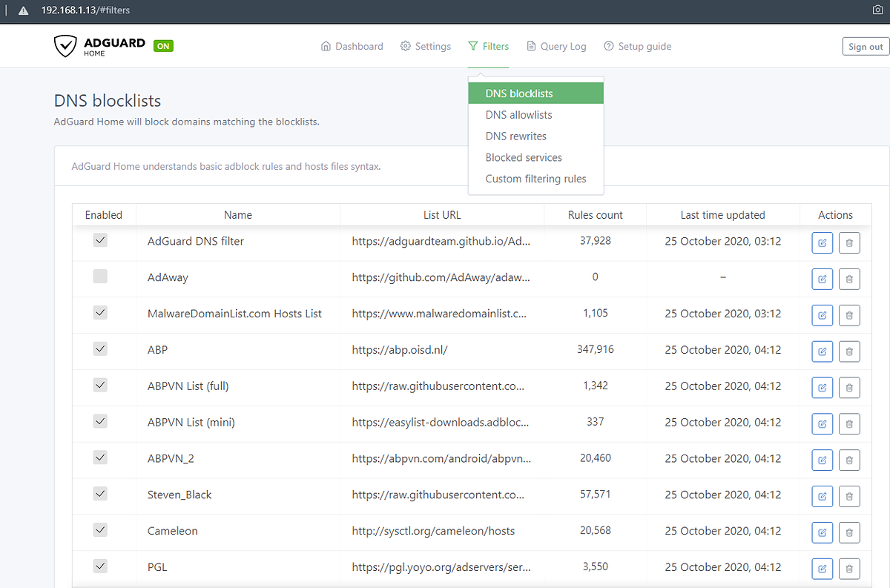Viewport: 890px width, 588px height.
Task: Toggle the ABPVN List (full) checkbox
Action: pyautogui.click(x=100, y=385)
